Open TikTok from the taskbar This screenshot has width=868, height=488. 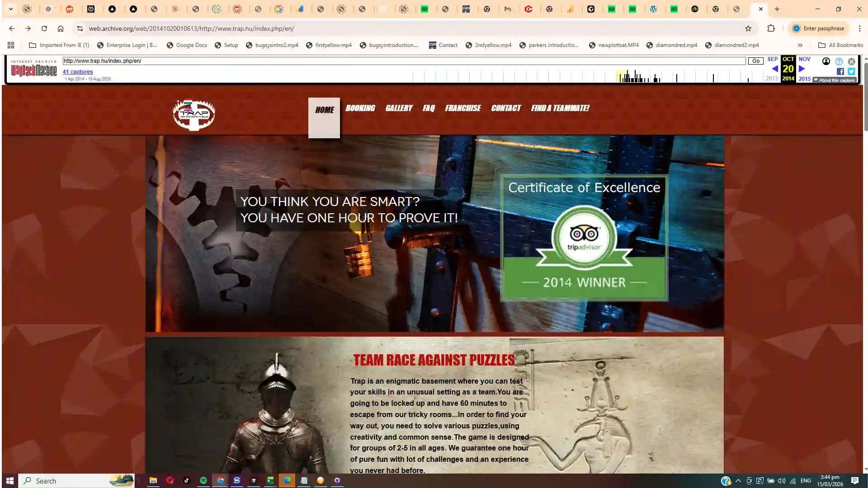pyautogui.click(x=186, y=480)
